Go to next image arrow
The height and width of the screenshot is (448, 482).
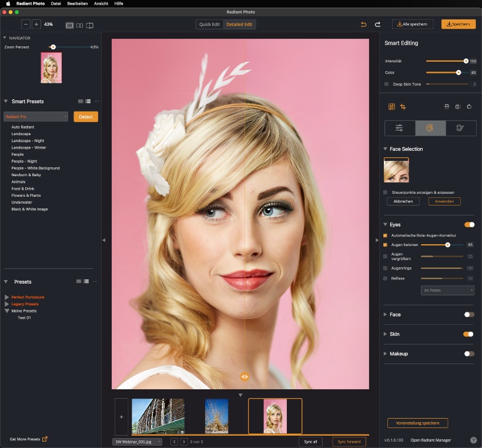pos(184,442)
